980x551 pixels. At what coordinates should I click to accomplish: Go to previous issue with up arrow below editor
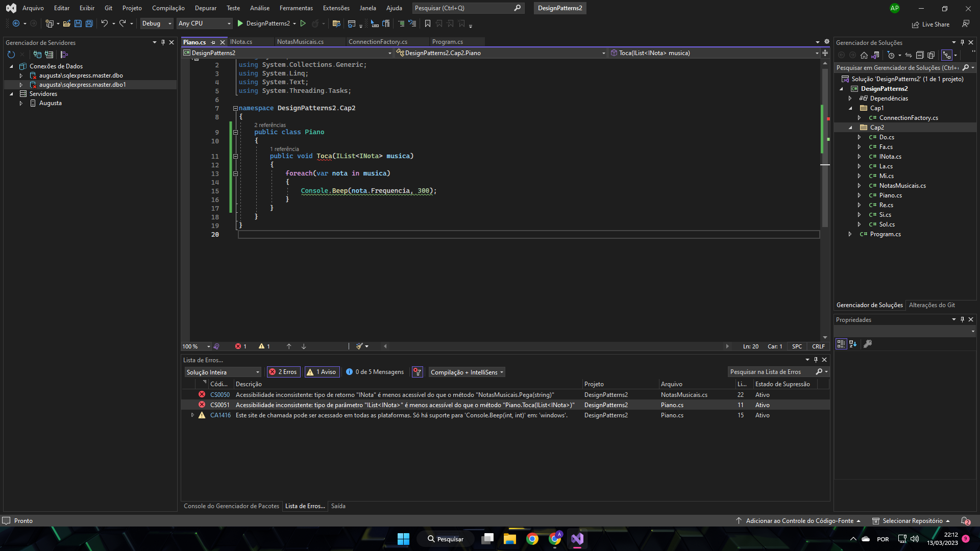(x=289, y=346)
